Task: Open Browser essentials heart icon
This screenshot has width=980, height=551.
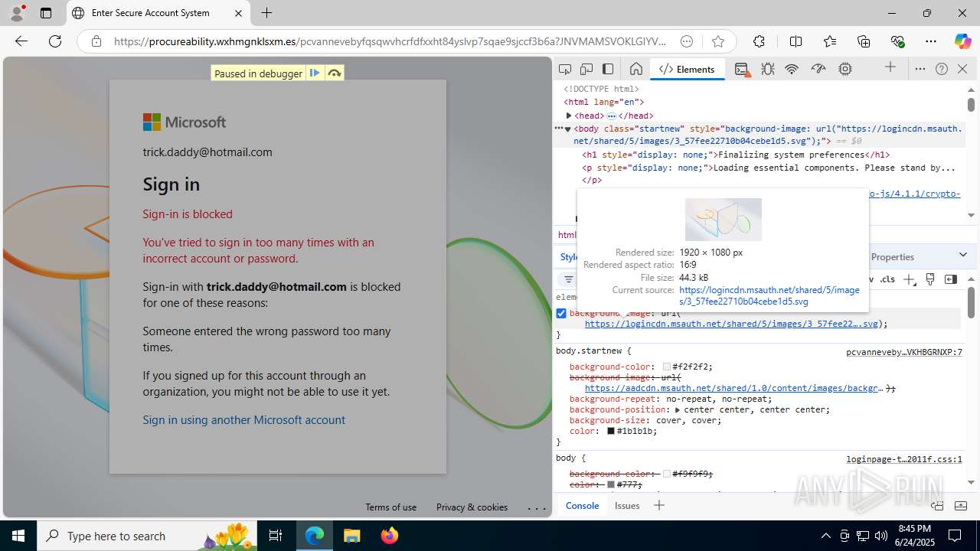Action: tap(897, 41)
